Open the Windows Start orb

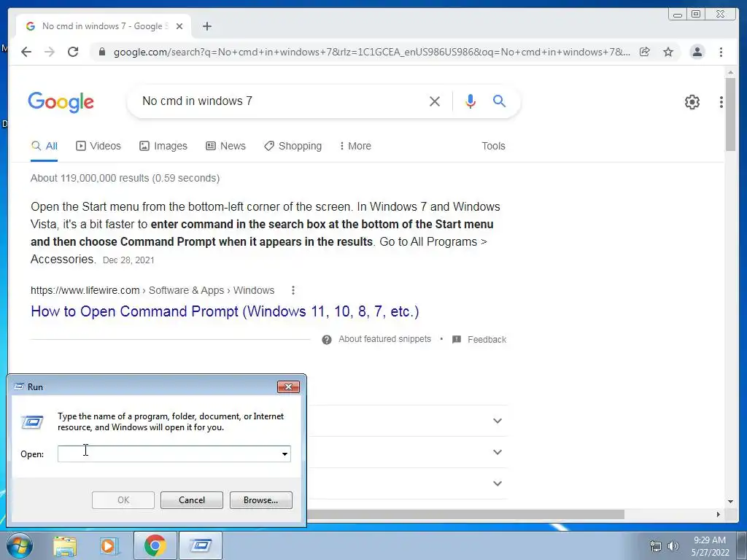[x=20, y=545]
